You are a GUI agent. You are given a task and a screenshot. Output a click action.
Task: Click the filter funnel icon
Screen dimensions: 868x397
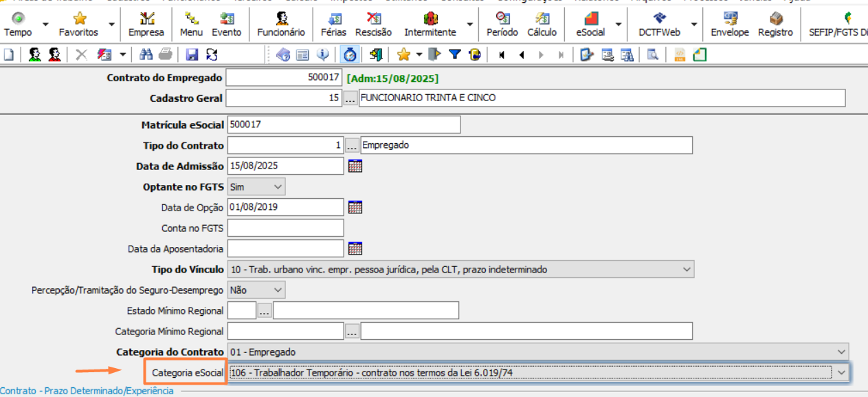[454, 55]
